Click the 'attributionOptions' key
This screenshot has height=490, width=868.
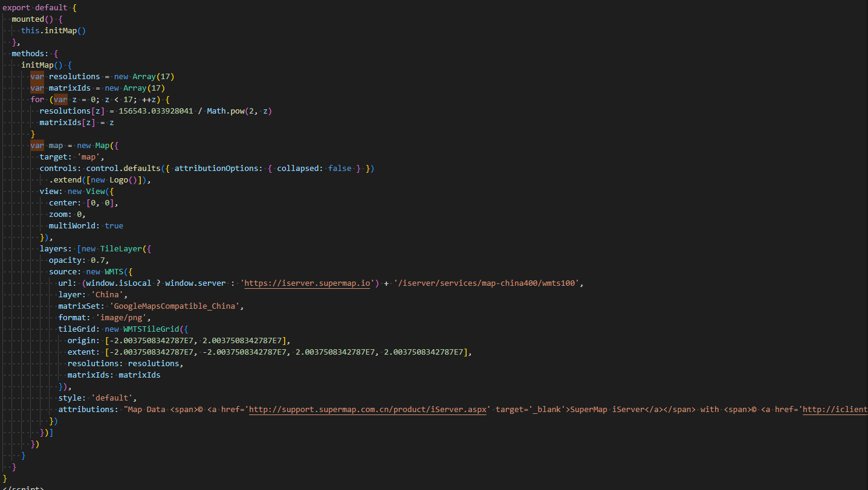pos(216,168)
